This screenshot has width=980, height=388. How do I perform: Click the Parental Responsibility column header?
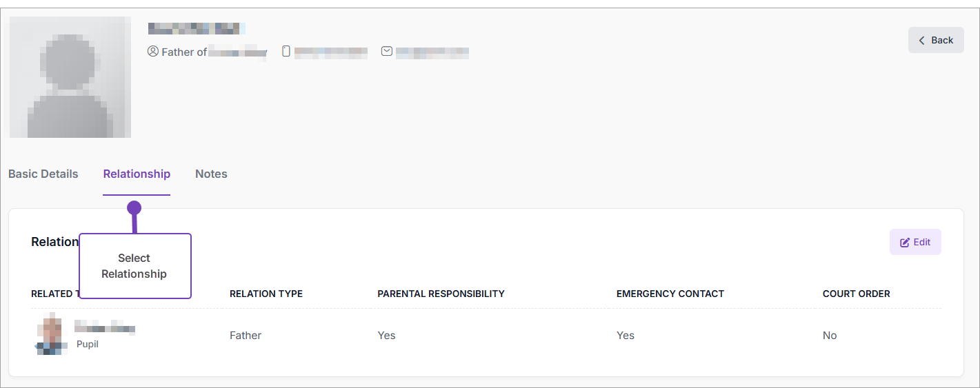(x=441, y=294)
